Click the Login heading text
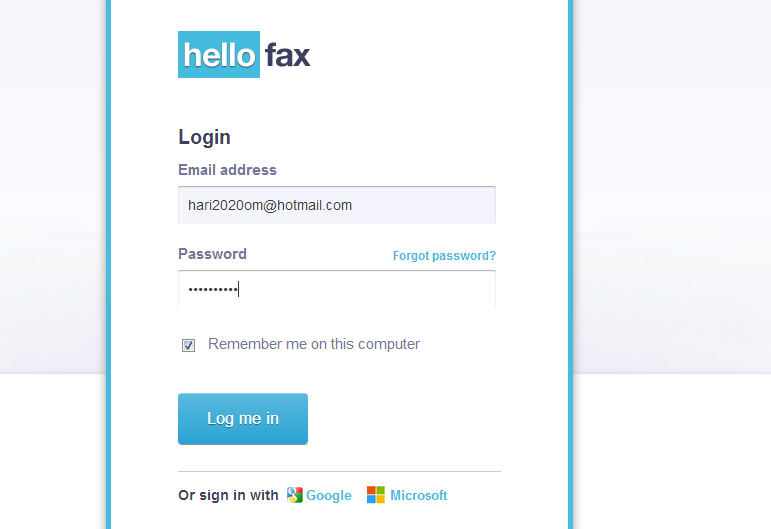 tap(205, 137)
